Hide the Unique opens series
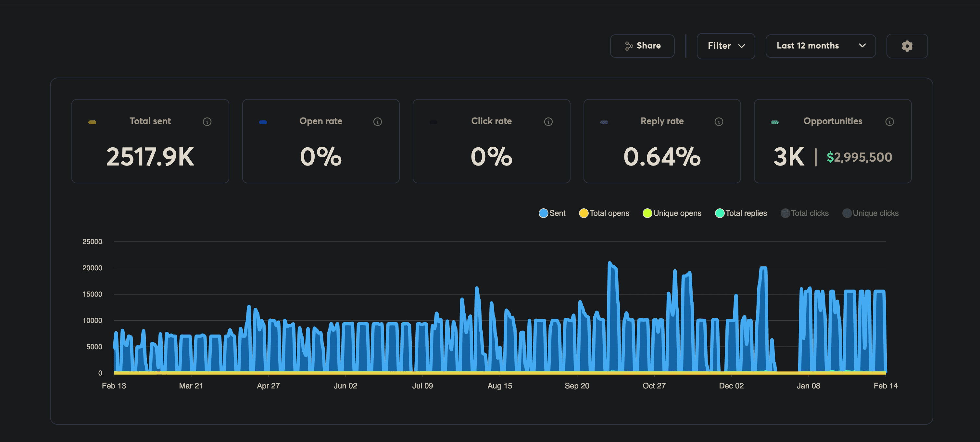The image size is (980, 442). tap(672, 213)
